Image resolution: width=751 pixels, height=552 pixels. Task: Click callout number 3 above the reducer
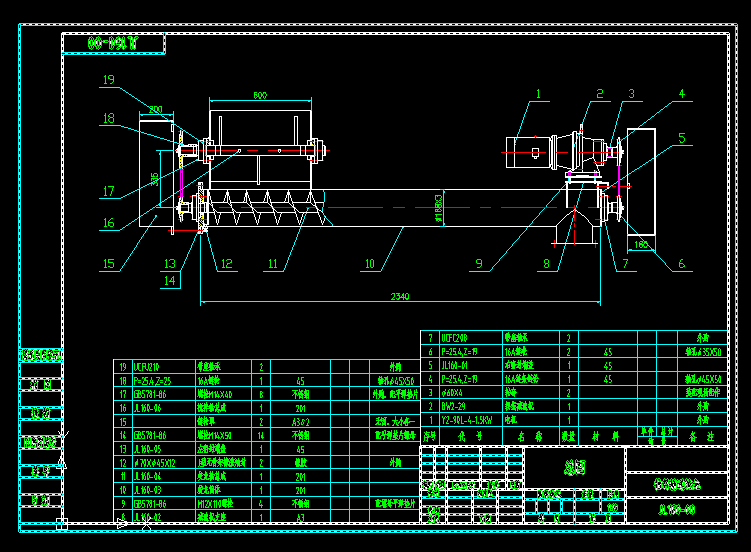coord(631,94)
